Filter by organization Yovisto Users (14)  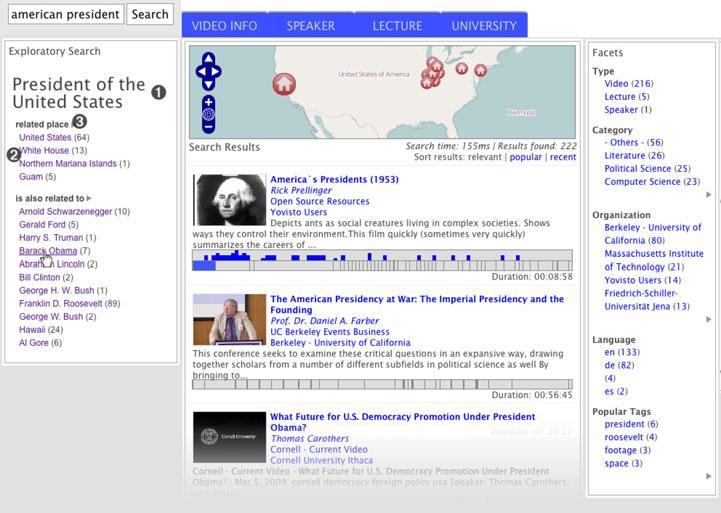pyautogui.click(x=642, y=280)
